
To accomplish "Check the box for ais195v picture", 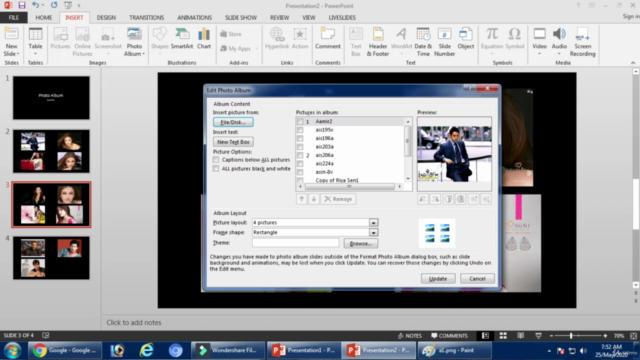I will pyautogui.click(x=300, y=130).
